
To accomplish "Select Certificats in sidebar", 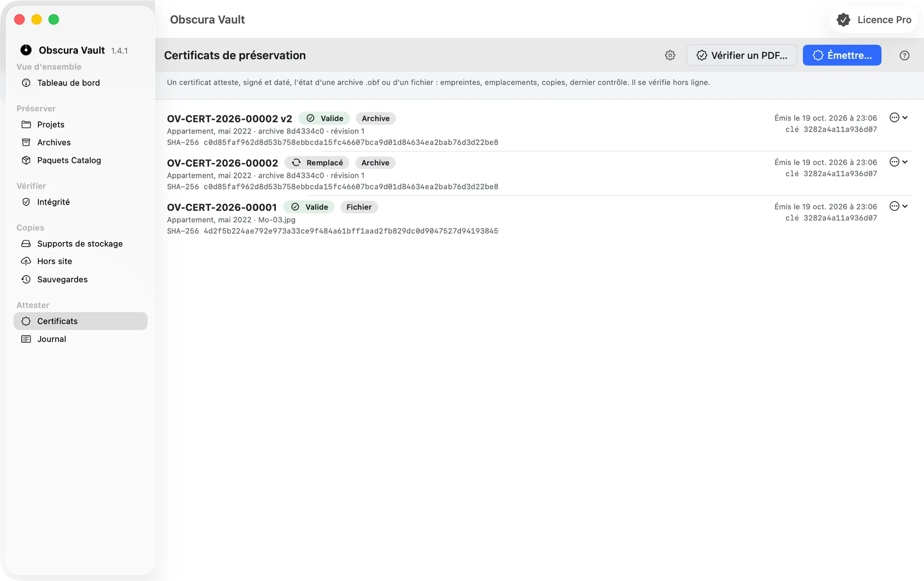I will click(80, 321).
